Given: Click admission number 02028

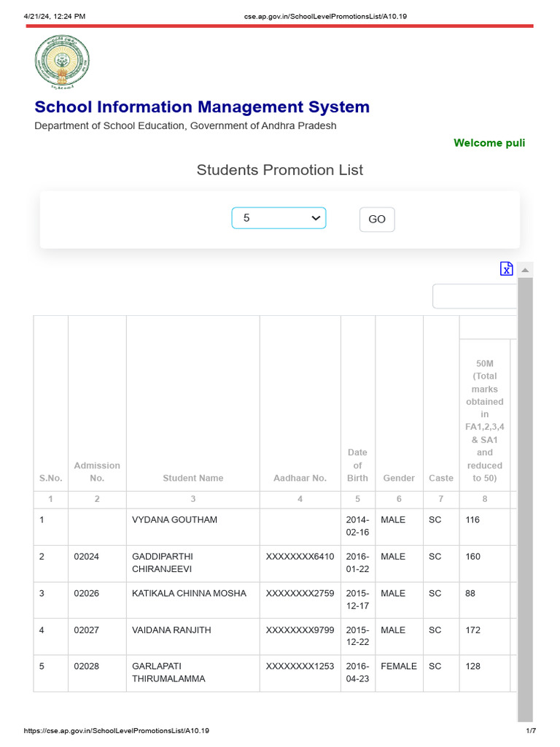Looking at the screenshot, I should tap(86, 666).
